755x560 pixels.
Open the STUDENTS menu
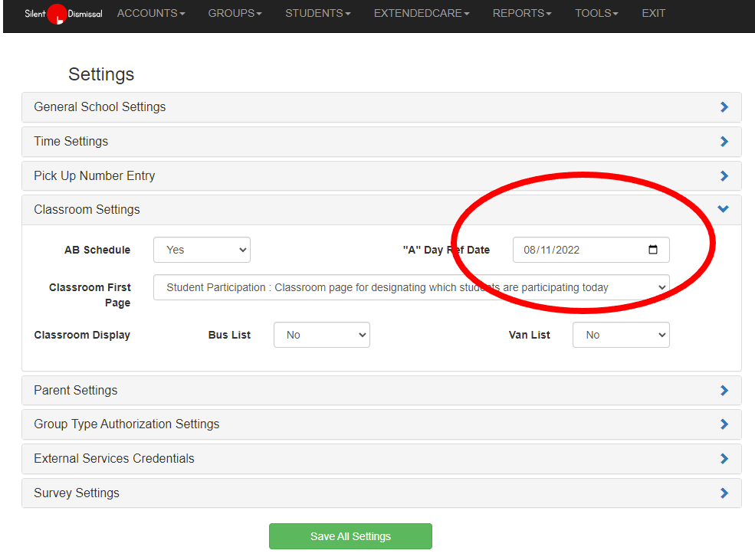click(x=317, y=14)
